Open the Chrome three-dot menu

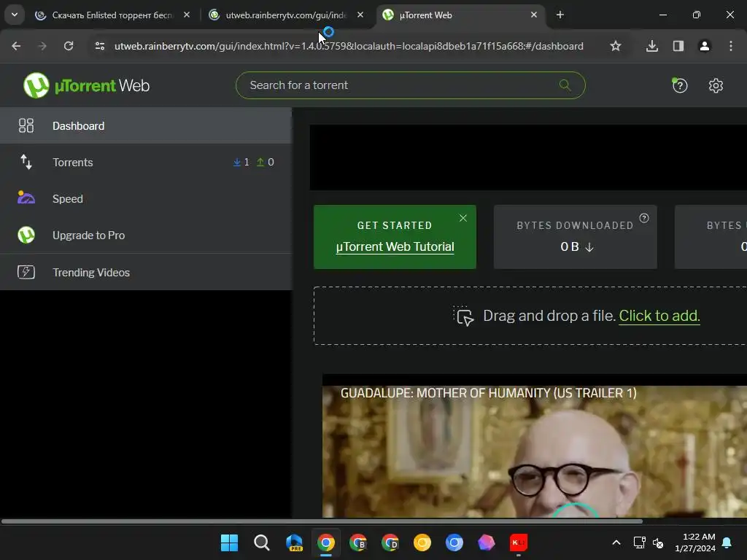pos(731,46)
